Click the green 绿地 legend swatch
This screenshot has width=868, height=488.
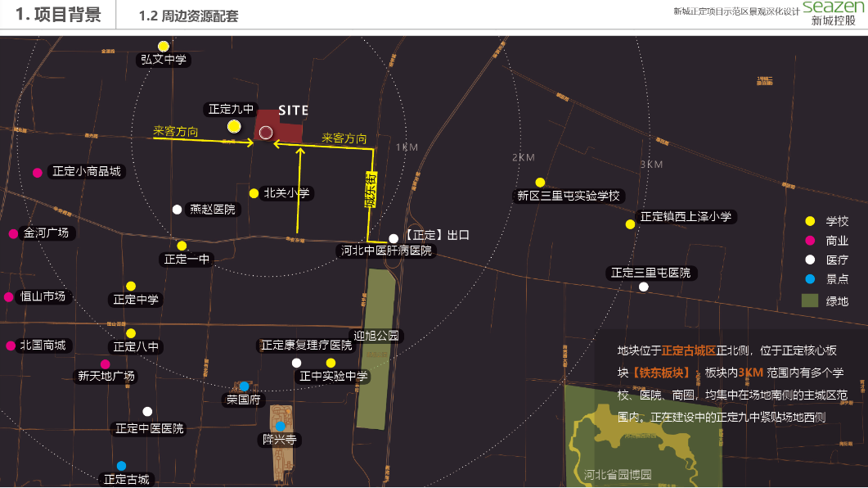pyautogui.click(x=810, y=300)
